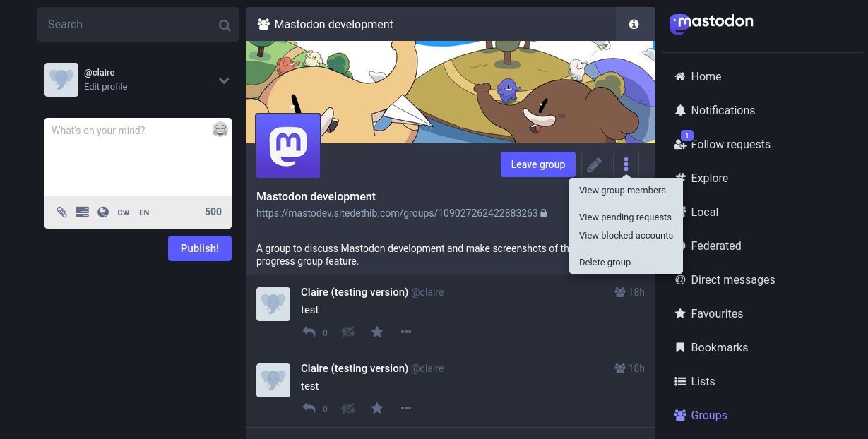
Task: Select View group members
Action: pyautogui.click(x=622, y=190)
